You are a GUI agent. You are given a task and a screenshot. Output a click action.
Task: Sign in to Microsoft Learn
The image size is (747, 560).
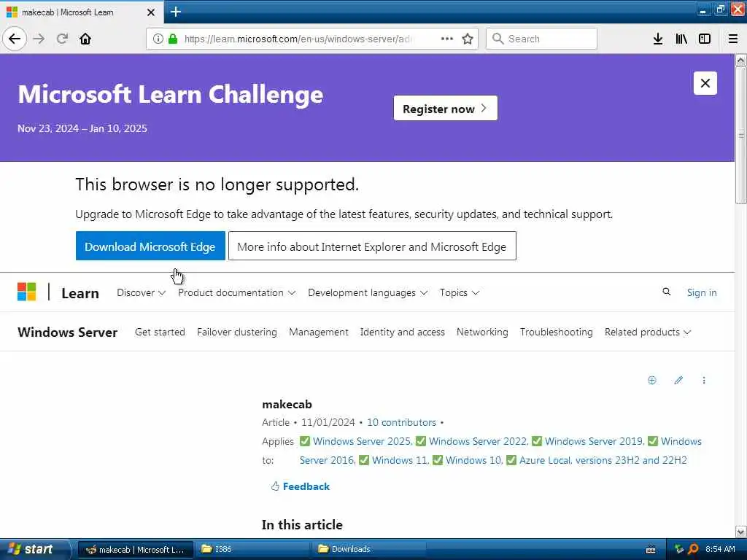pyautogui.click(x=702, y=292)
